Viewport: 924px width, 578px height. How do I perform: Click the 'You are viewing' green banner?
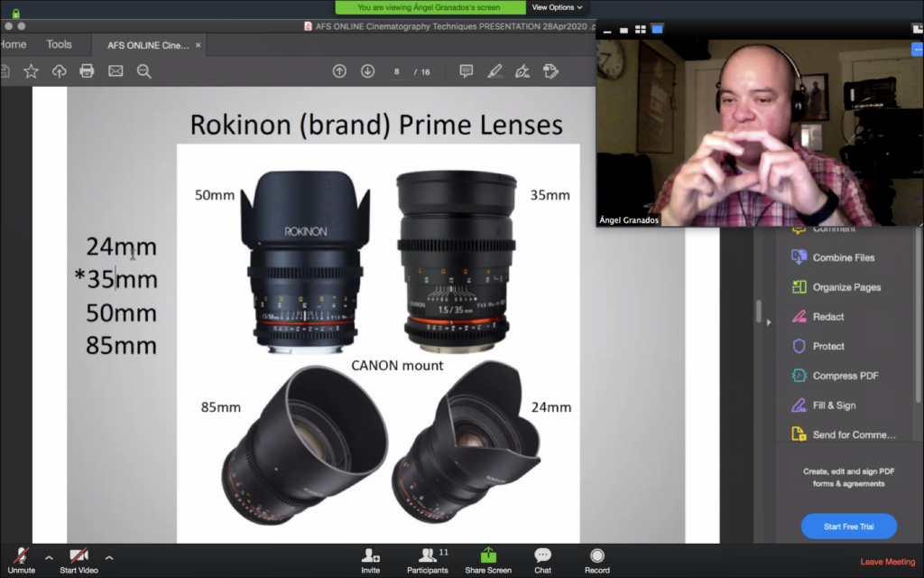(x=429, y=7)
